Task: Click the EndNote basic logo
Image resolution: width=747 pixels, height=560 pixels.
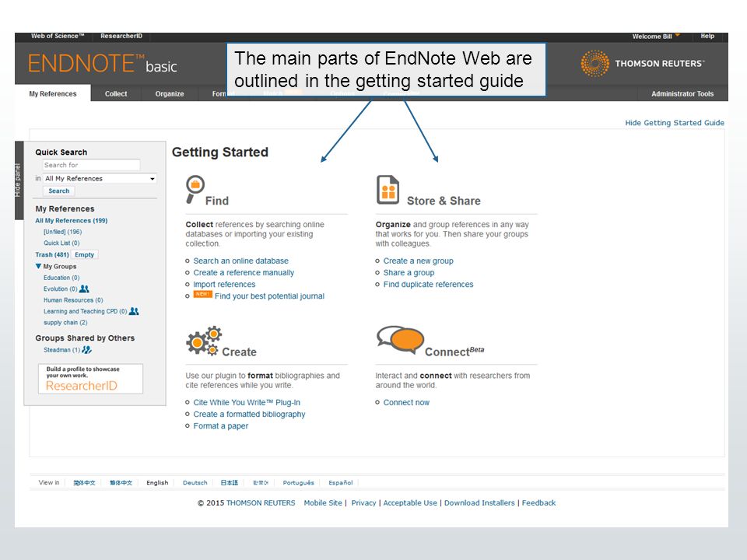Action: pos(103,64)
